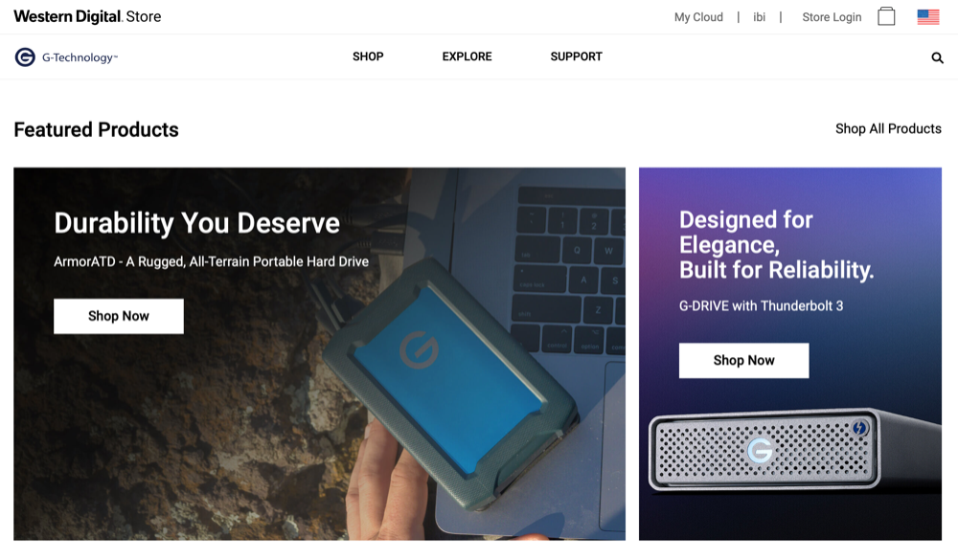Open the search magnifier icon
Screen dimensions: 958x560
tap(937, 58)
